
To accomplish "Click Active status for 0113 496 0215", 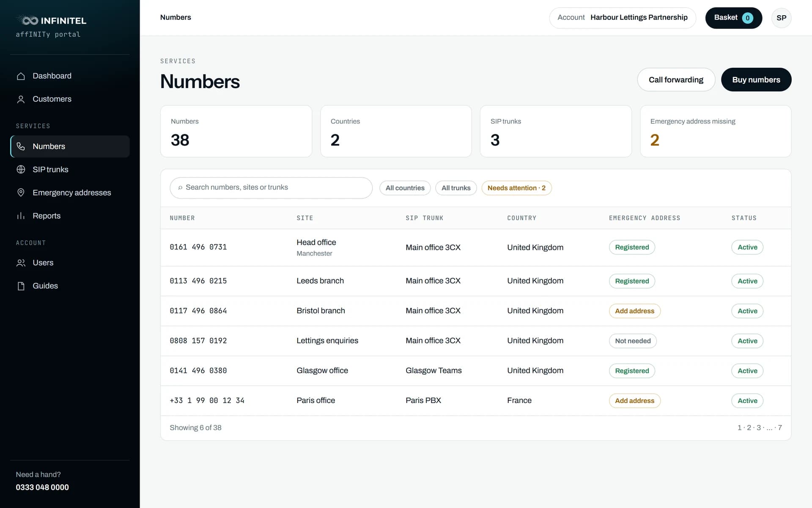I will pyautogui.click(x=747, y=281).
